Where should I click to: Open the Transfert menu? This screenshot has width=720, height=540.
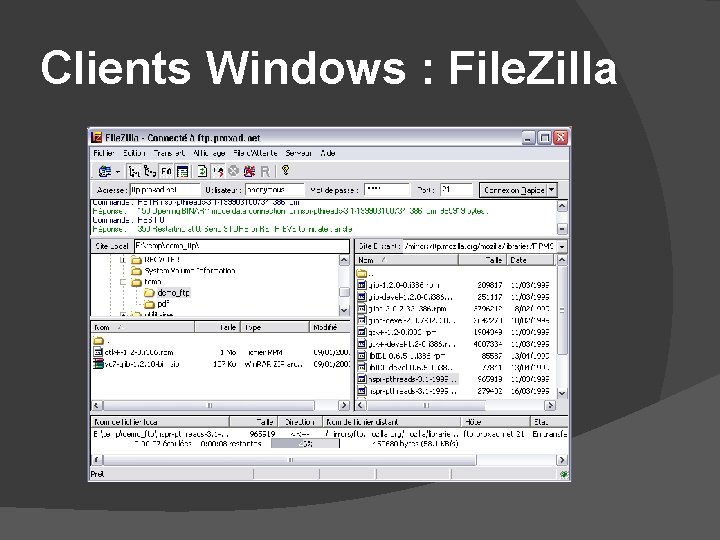(x=169, y=153)
